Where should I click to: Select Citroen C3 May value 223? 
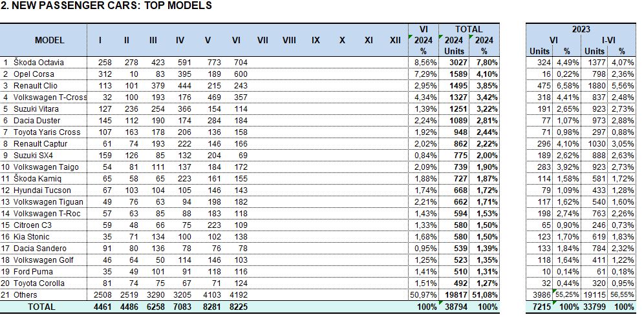click(214, 225)
